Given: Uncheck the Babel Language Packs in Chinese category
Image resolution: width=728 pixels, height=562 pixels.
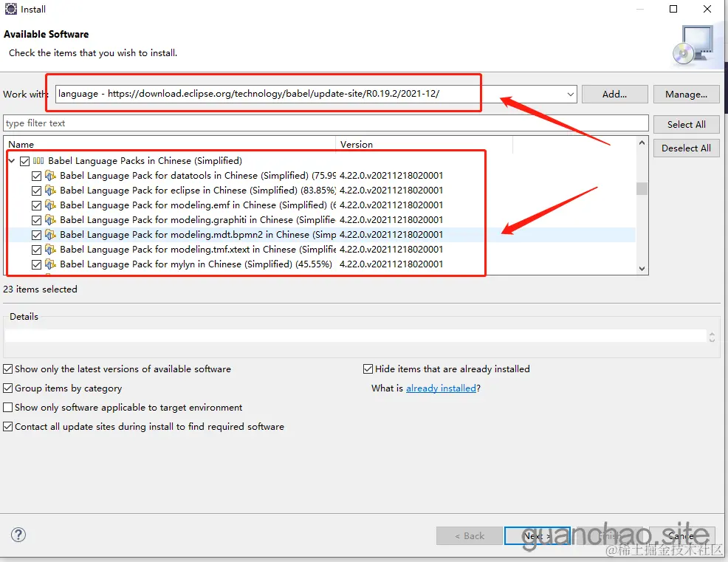Looking at the screenshot, I should click(x=25, y=161).
